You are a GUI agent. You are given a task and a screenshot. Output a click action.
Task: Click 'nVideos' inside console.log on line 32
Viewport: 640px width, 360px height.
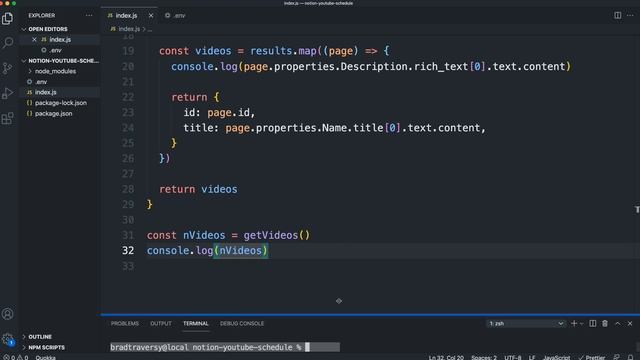tap(240, 251)
